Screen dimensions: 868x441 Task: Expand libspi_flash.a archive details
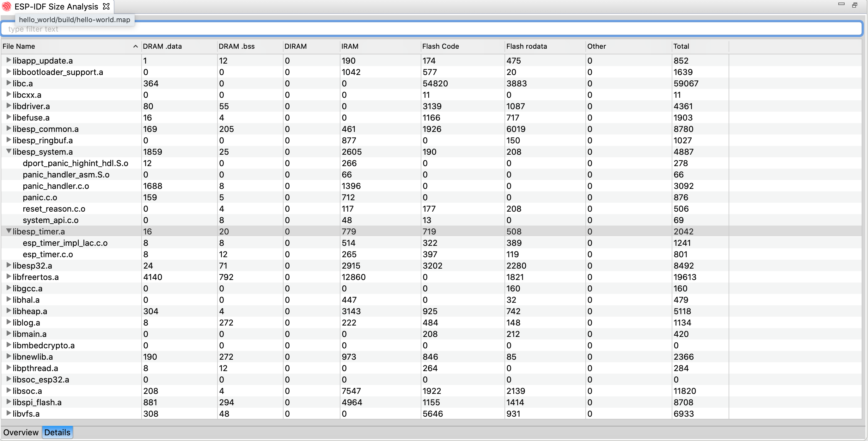coord(9,401)
